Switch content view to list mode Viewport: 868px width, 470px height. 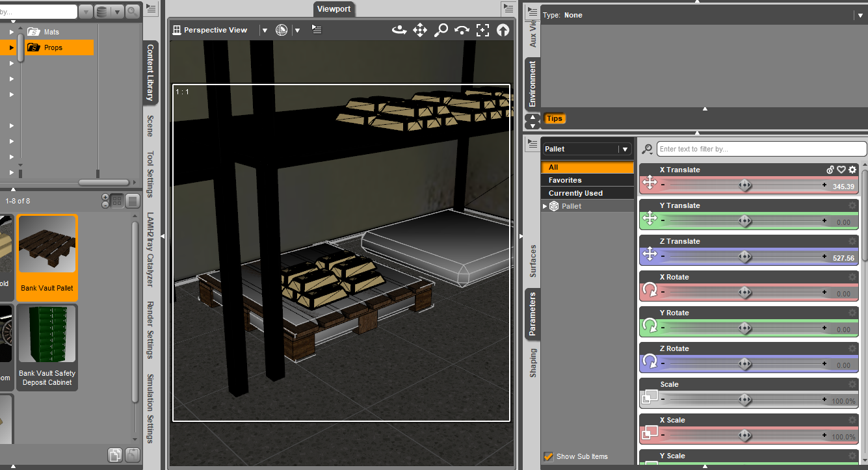click(132, 201)
